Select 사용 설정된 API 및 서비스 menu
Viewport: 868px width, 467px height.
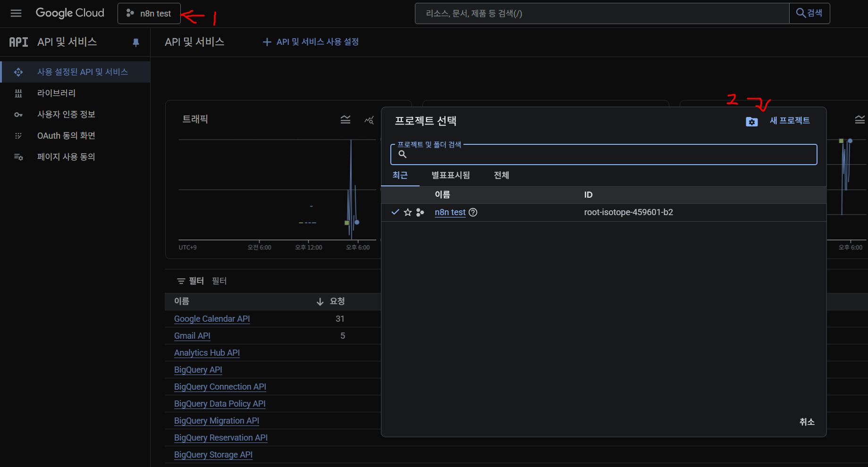coord(76,72)
